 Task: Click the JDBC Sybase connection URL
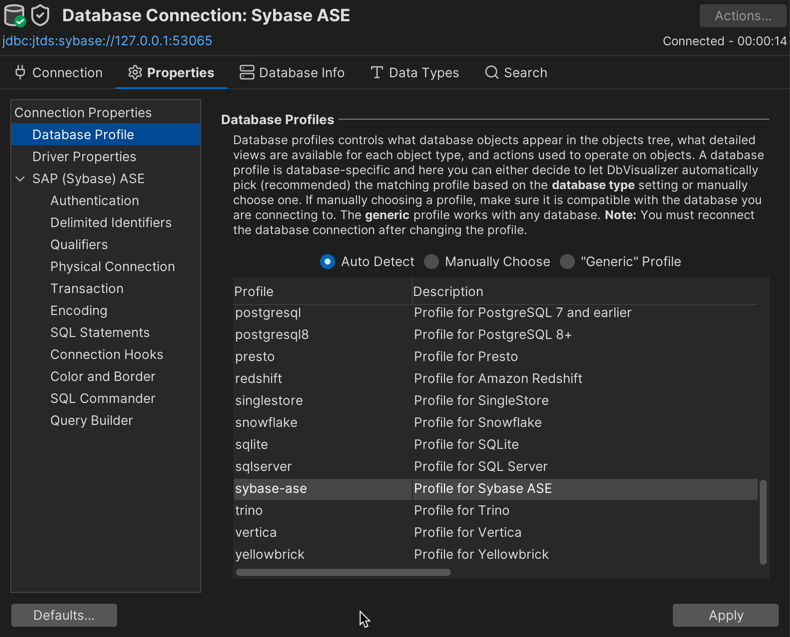(x=107, y=41)
